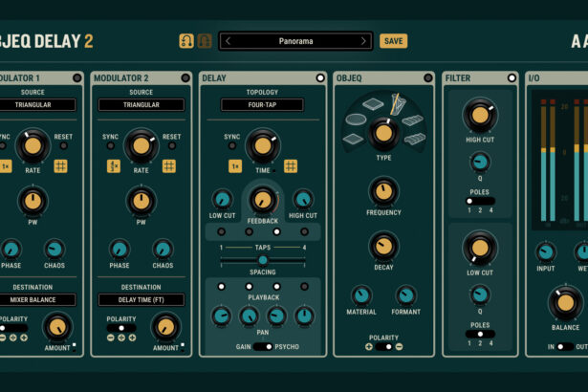
Task: Open the Panorama preset name menu
Action: 295,41
